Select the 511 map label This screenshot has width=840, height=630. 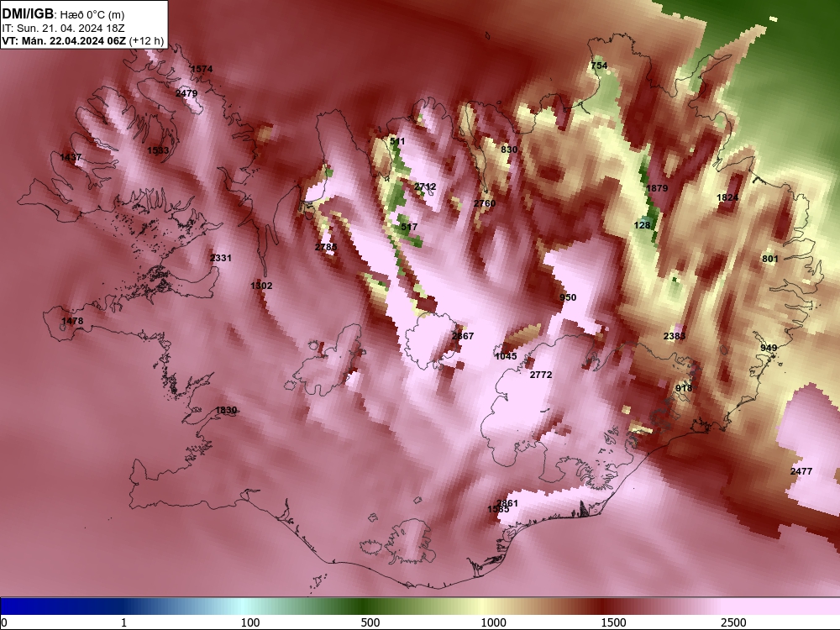pyautogui.click(x=397, y=141)
